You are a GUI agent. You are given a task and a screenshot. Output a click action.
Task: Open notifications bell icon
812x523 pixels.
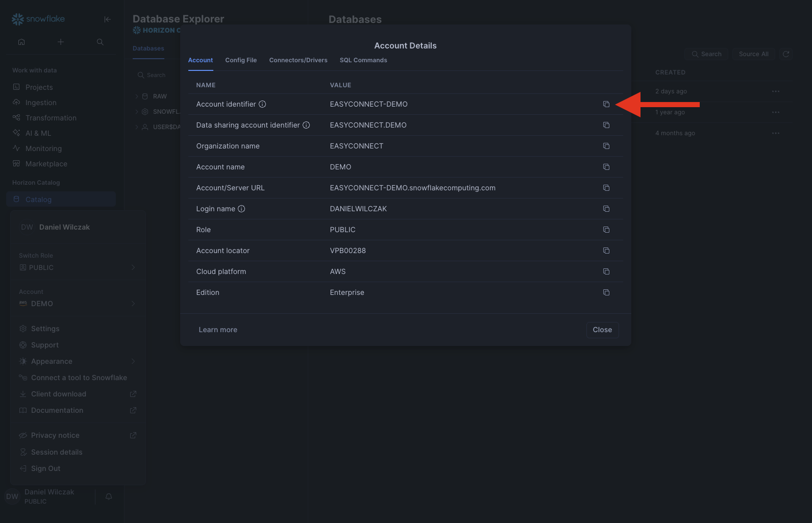point(109,496)
